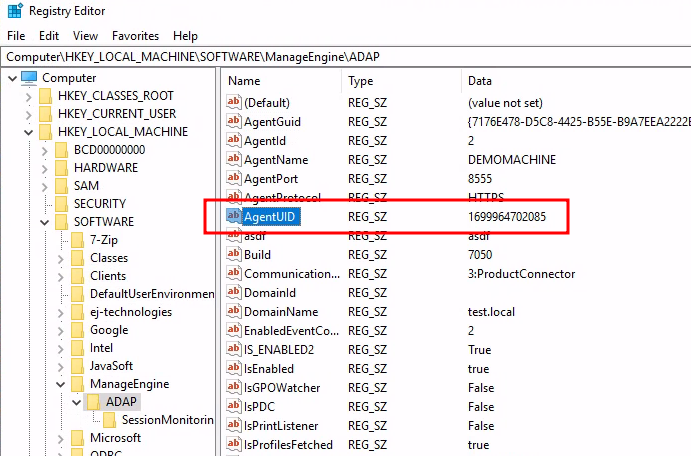Select the SessionMonitoring folder icon
This screenshot has width=691, height=456.
(110, 420)
